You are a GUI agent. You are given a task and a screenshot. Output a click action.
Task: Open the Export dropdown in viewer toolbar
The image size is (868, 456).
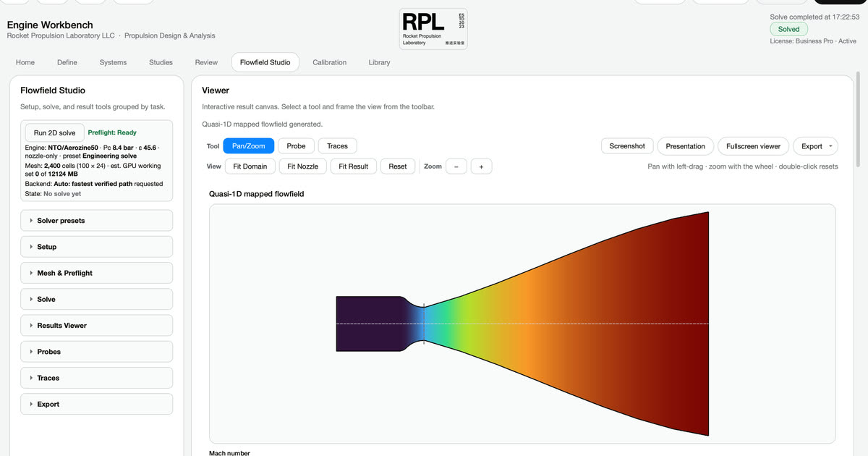815,146
